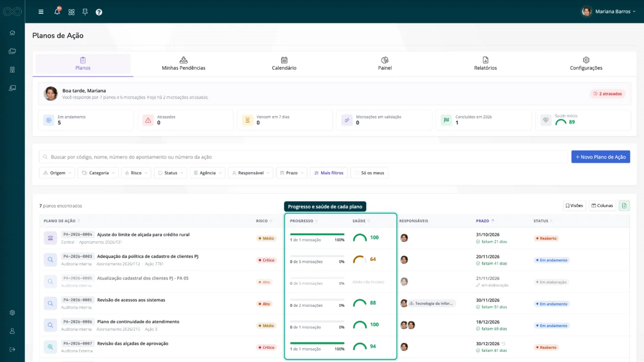Click the logout icon in sidebar
Screen dimensions: 644x362
(12, 349)
